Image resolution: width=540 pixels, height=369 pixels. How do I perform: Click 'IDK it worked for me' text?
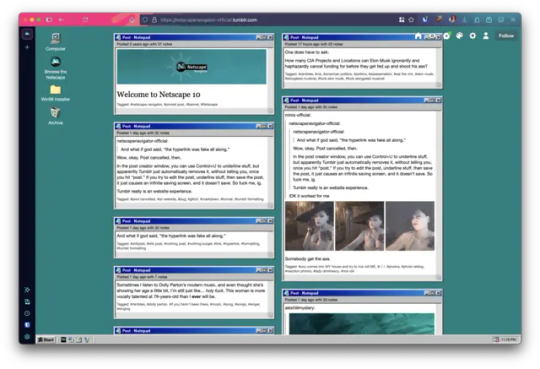point(309,196)
